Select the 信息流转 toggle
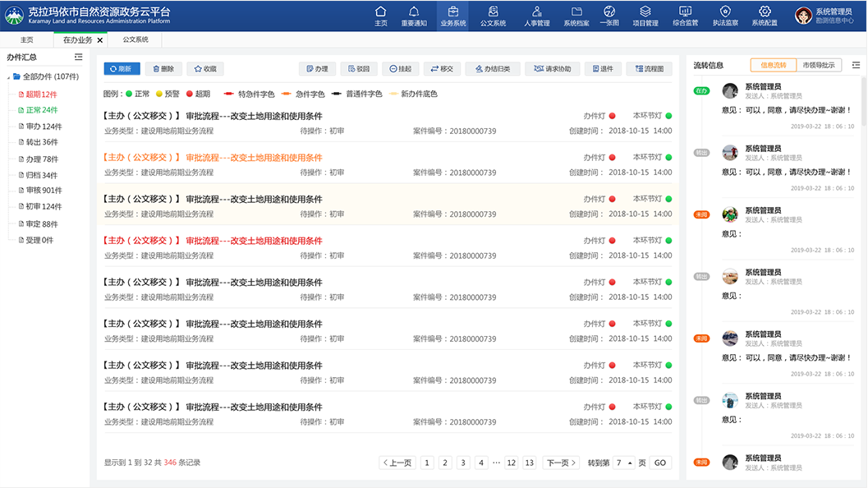868x488 pixels. click(x=774, y=63)
